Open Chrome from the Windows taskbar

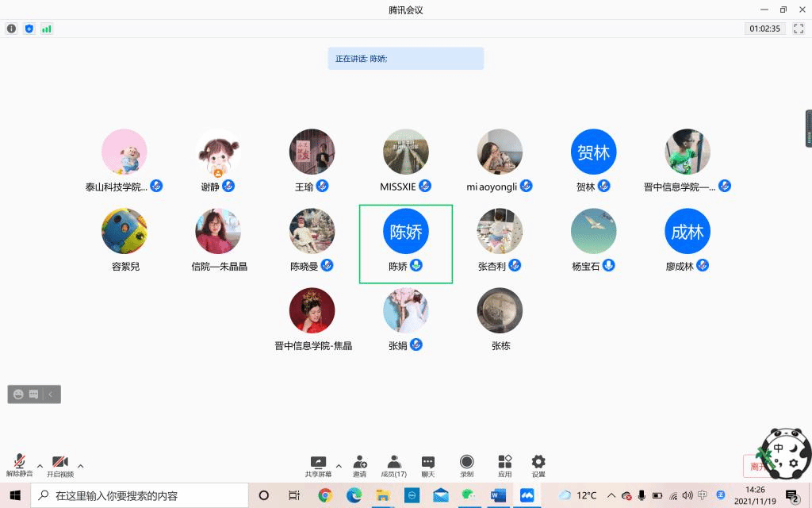tap(325, 495)
